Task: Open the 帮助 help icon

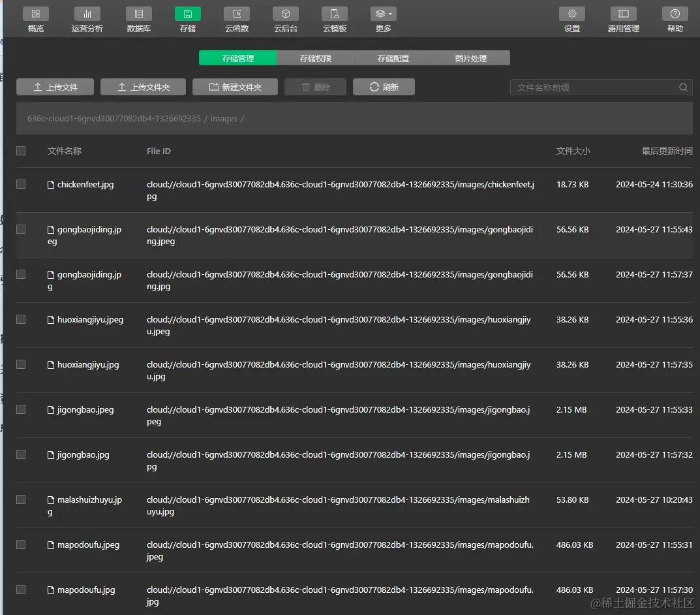Action: tap(675, 14)
